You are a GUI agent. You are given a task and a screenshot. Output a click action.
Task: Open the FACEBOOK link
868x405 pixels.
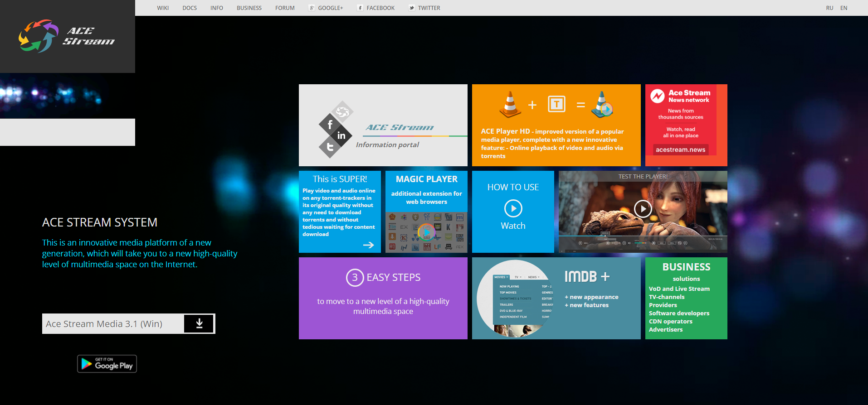click(x=380, y=8)
